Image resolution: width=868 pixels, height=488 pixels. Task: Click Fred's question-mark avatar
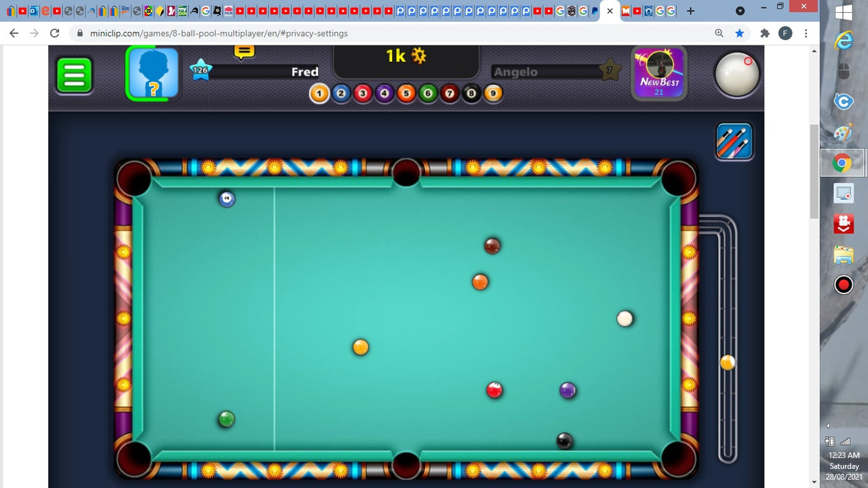[x=152, y=73]
